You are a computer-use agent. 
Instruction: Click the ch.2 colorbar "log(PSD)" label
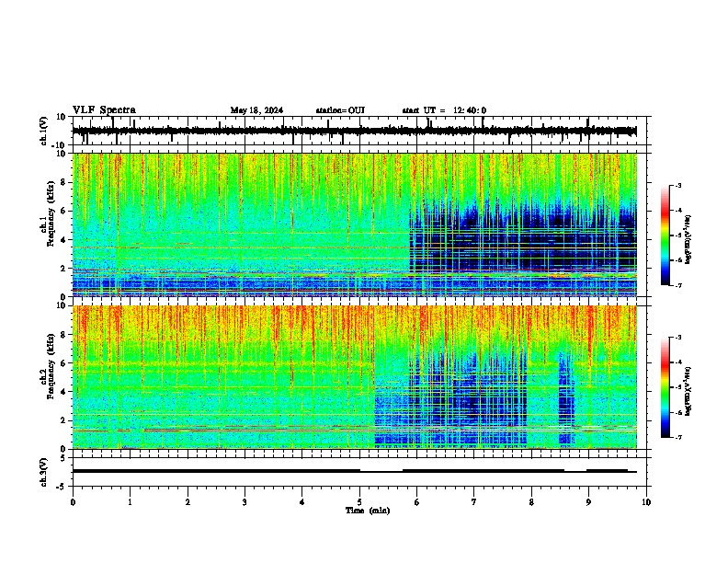[x=688, y=392]
